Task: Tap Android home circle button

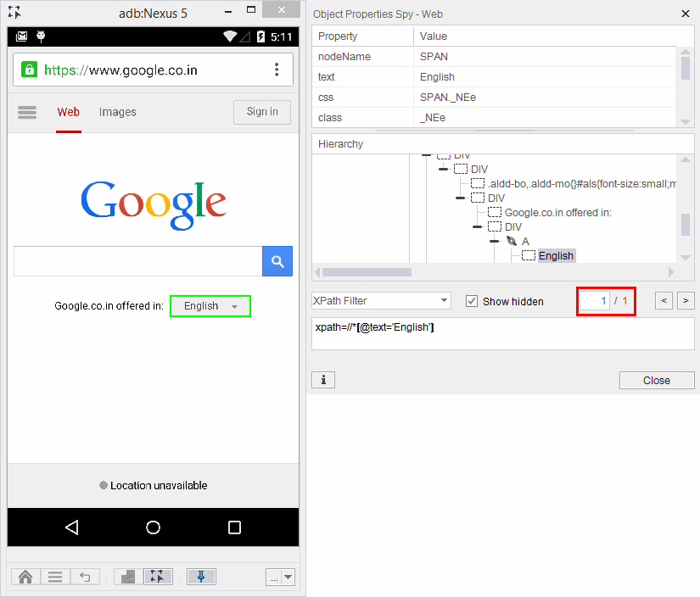Action: click(153, 527)
